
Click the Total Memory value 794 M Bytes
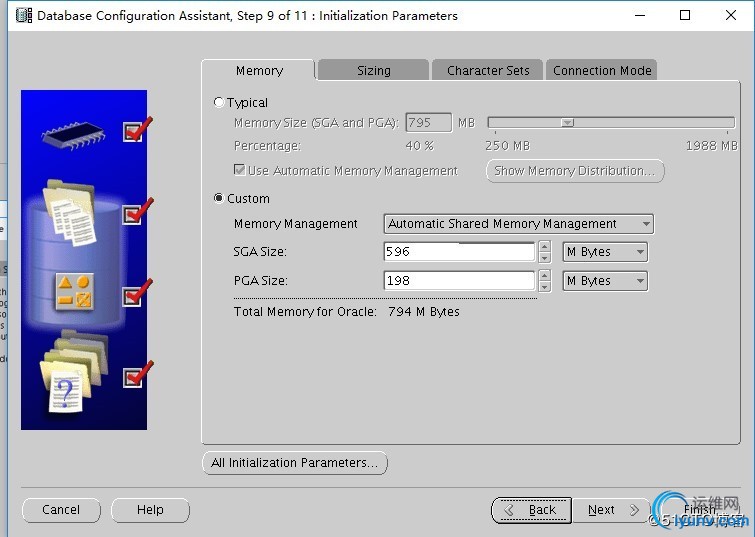click(x=424, y=312)
